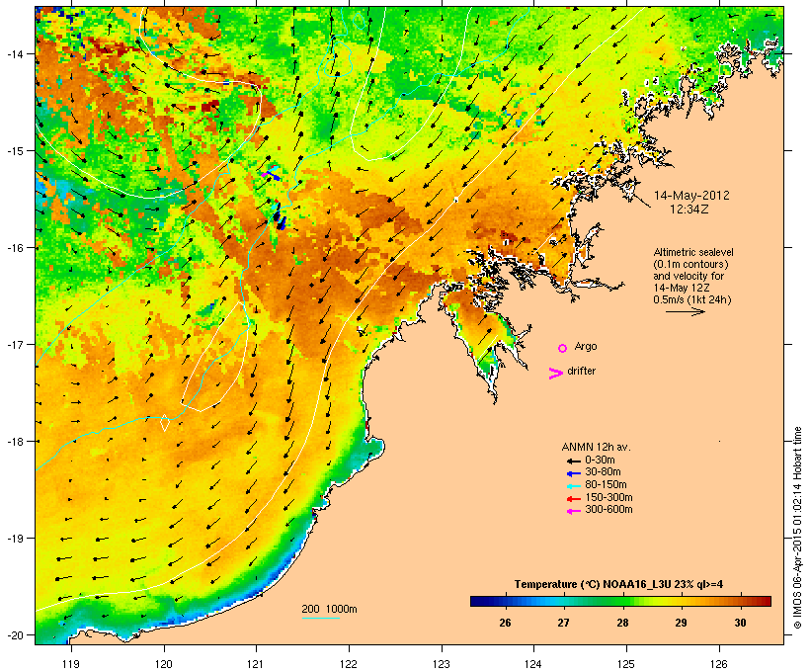Viewport: 810px width, 672px height.
Task: Click the latitude axis label -16
Action: 14,248
